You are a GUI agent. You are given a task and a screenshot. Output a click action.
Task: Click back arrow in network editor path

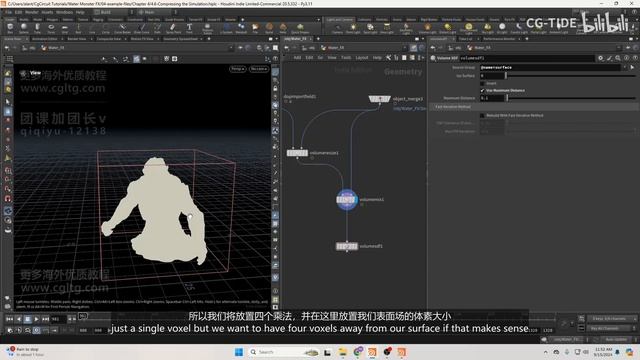click(287, 48)
